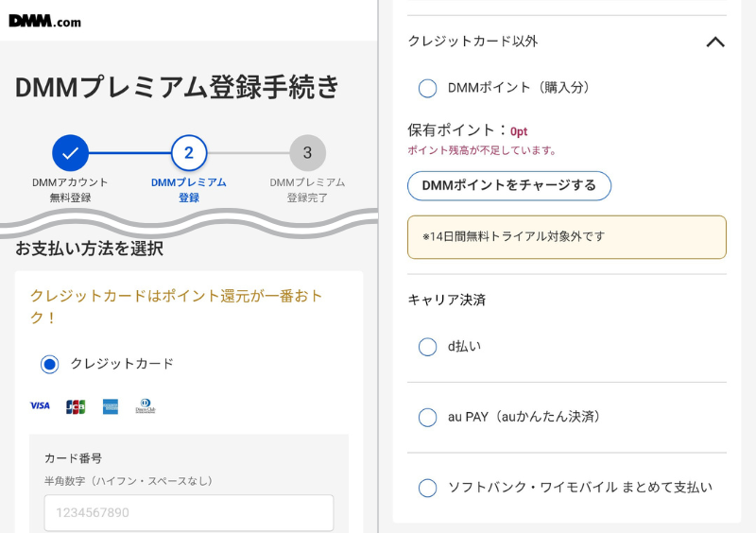Choose the d払い payment radio button
Screen dimensions: 756x533
pyautogui.click(x=428, y=346)
